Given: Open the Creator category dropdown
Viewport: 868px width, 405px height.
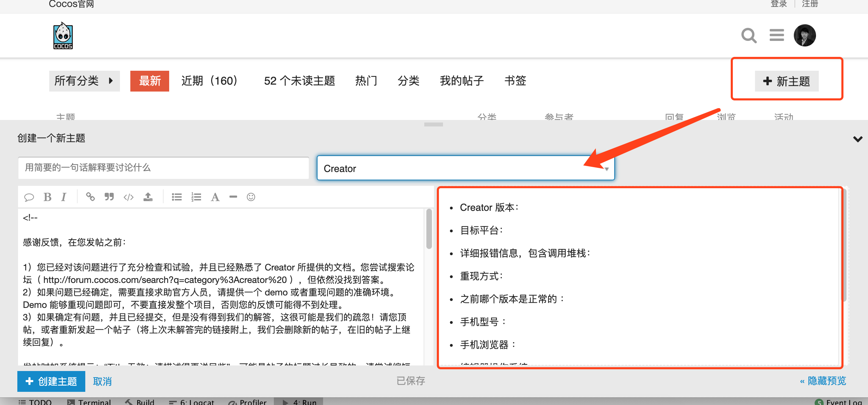Looking at the screenshot, I should tap(466, 168).
